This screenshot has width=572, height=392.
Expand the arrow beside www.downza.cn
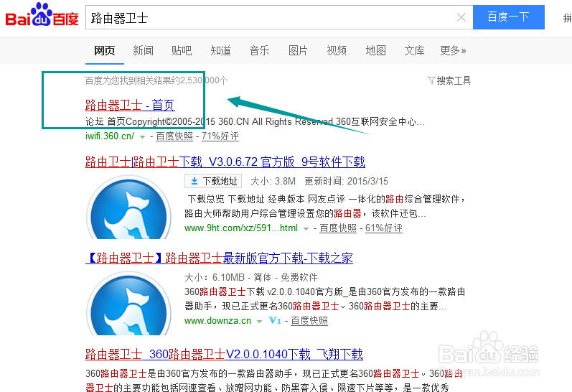pyautogui.click(x=259, y=322)
